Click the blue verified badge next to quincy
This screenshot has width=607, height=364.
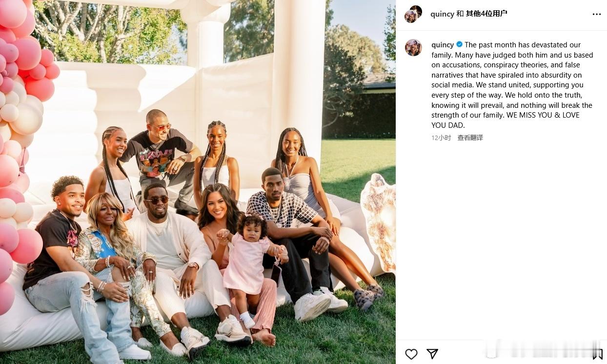click(459, 45)
